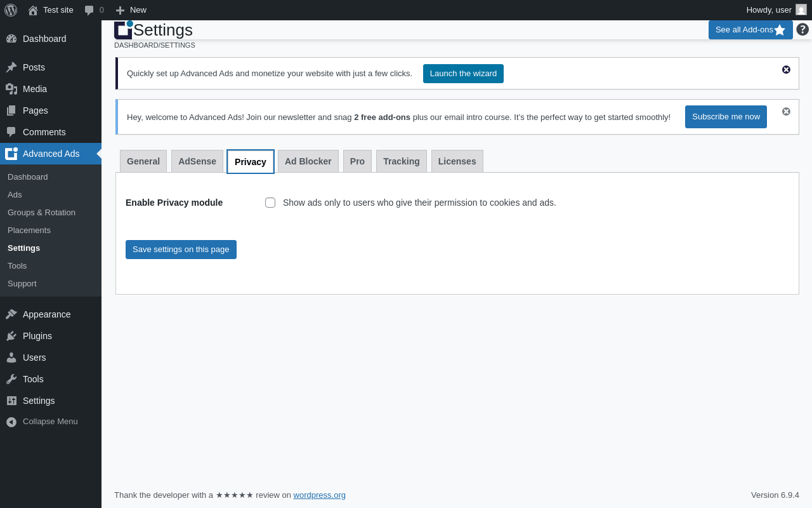
Task: Dismiss the newsletter welcome notice
Action: [x=786, y=112]
